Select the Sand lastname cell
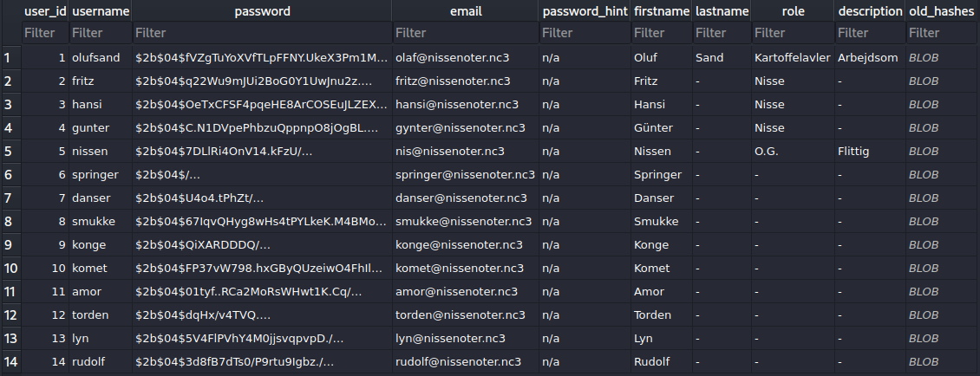 pyautogui.click(x=709, y=58)
